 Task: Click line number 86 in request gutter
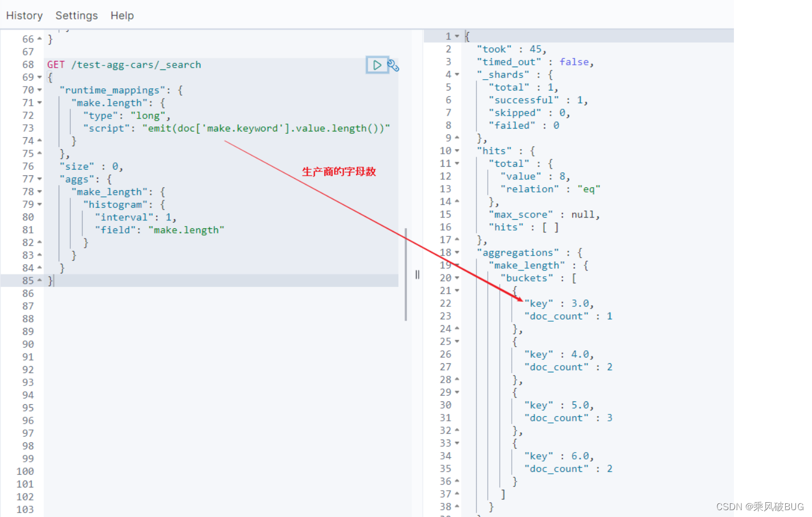click(x=28, y=293)
